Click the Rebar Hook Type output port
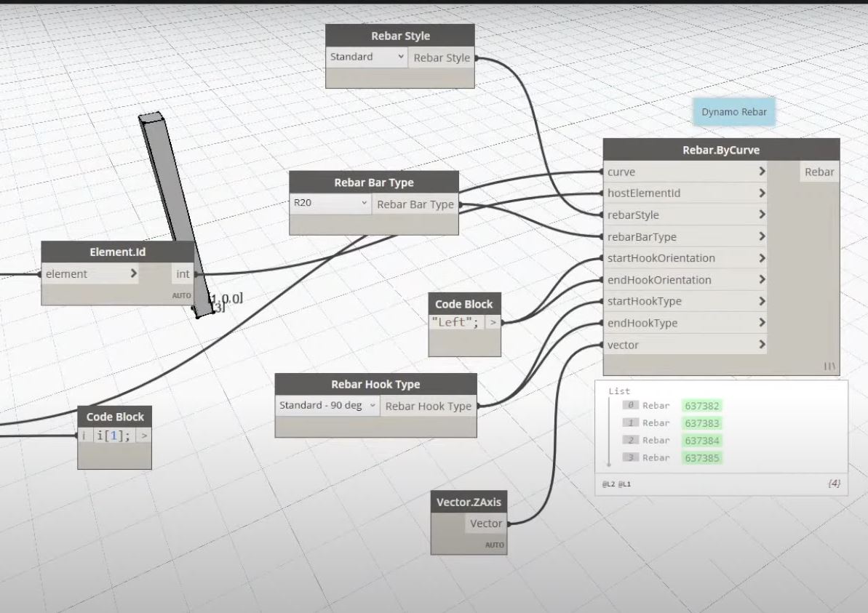The image size is (868, 613). click(429, 406)
